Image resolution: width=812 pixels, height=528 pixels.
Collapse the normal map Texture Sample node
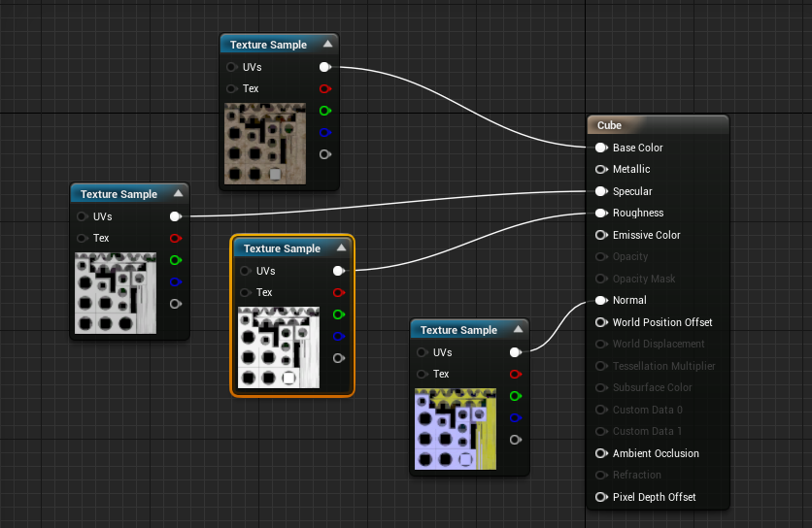click(518, 330)
